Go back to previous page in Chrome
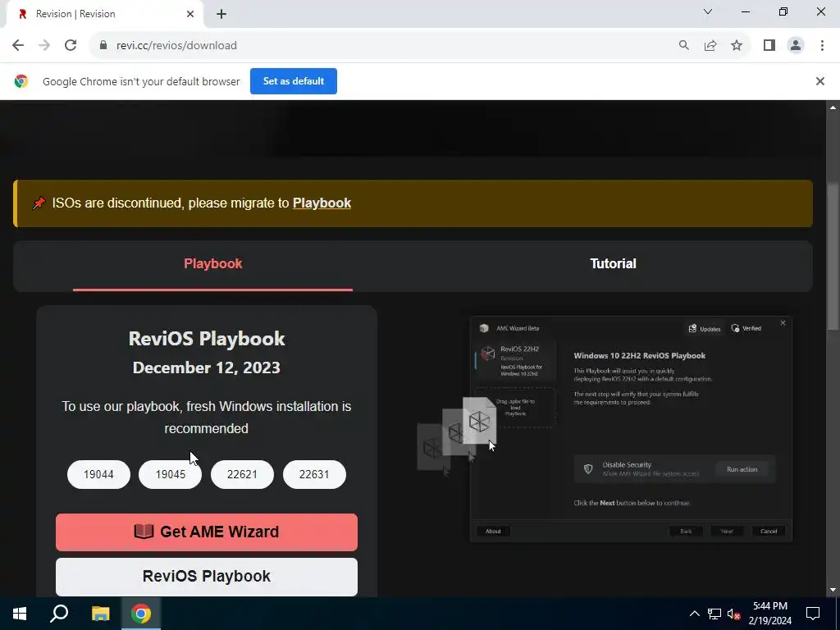840x630 pixels. tap(18, 46)
